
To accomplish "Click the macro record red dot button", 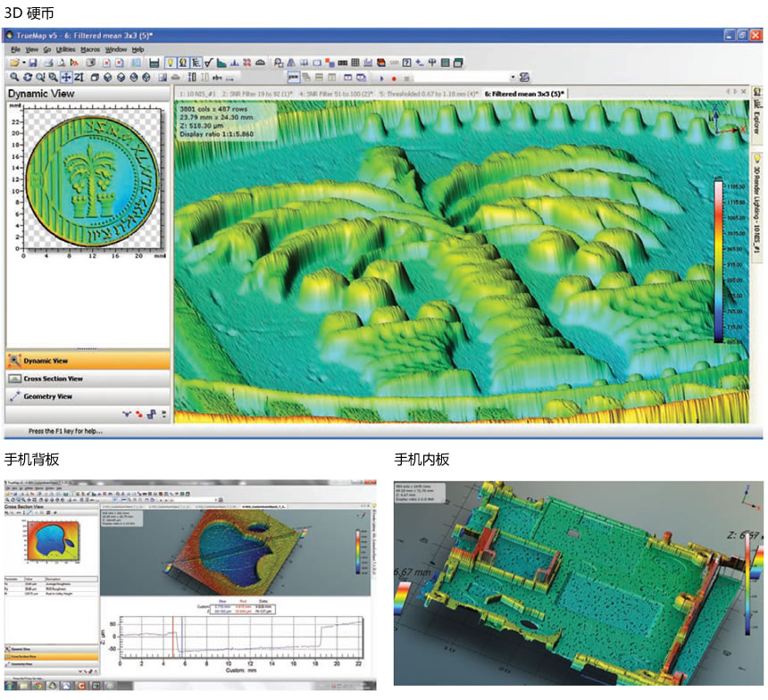I will [394, 78].
